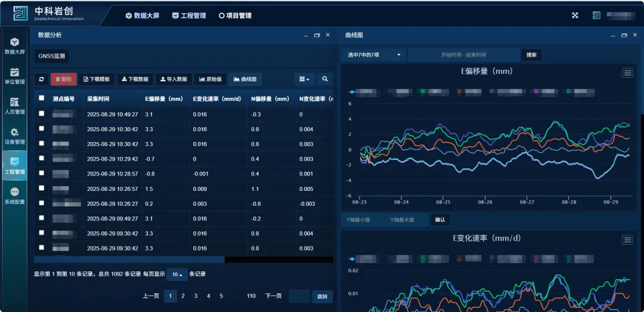644x312 pixels.
Task: Open 单位管理 in the sidebar
Action: coord(14,76)
